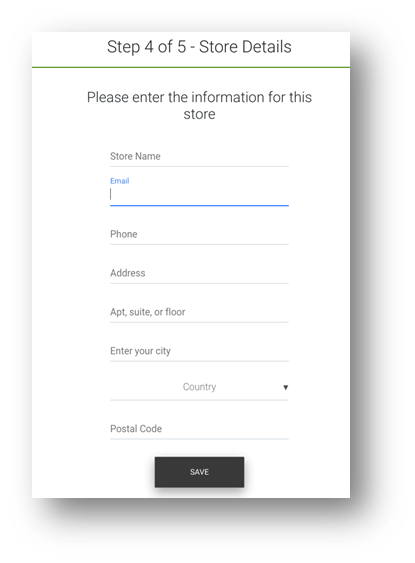This screenshot has width=415, height=563.
Task: Select the Country placeholder text
Action: point(199,387)
